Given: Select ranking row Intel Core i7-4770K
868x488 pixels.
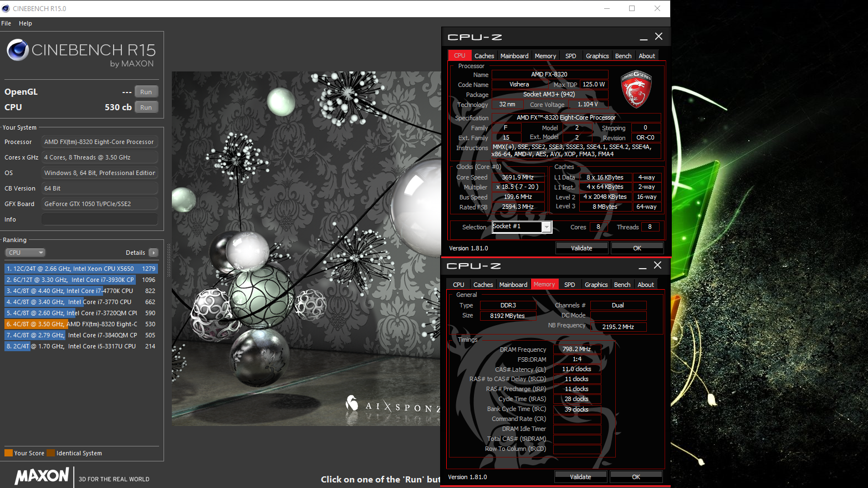Looking at the screenshot, I should click(81, 291).
